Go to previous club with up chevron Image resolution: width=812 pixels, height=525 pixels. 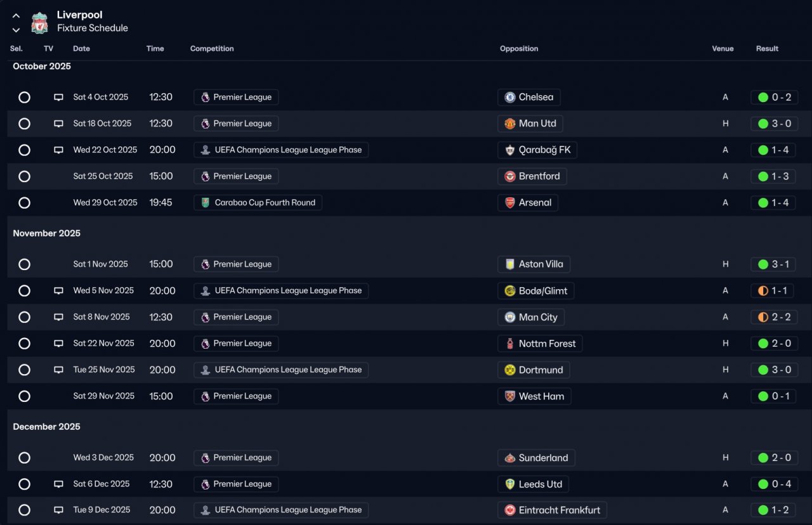pos(16,16)
